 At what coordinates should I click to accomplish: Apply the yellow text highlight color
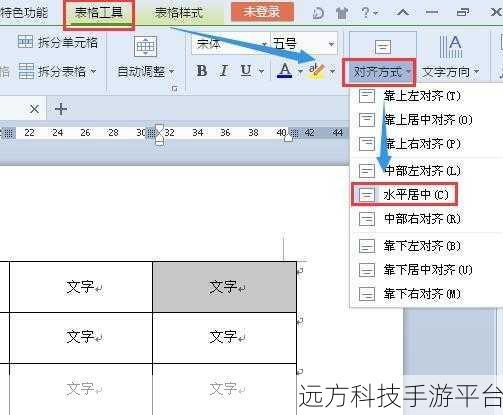pos(316,71)
